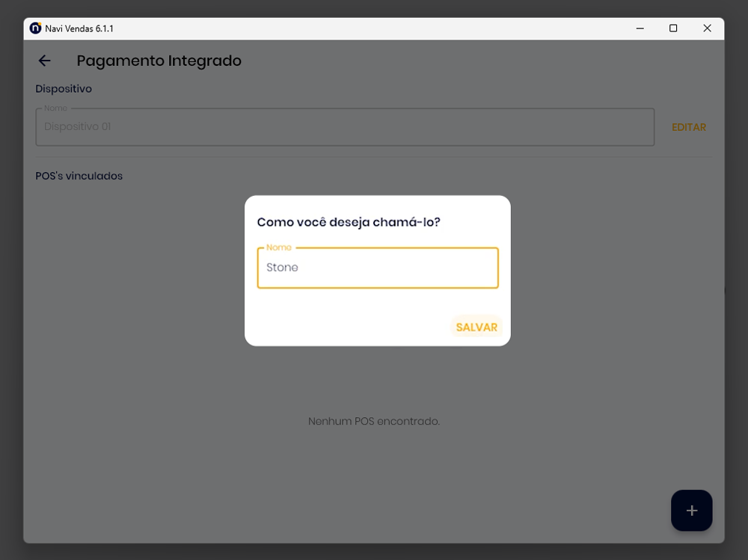Focus the Nome field containing Stone
748x560 pixels.
[x=377, y=268]
